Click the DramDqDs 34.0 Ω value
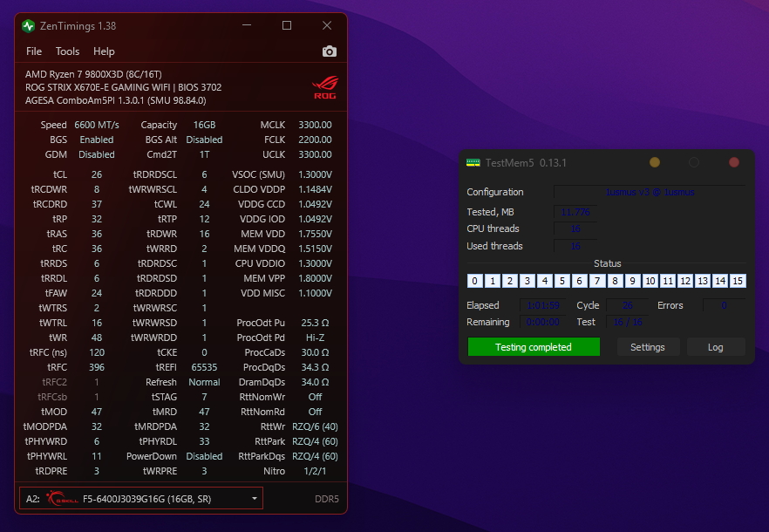The height and width of the screenshot is (532, 769). tap(315, 382)
